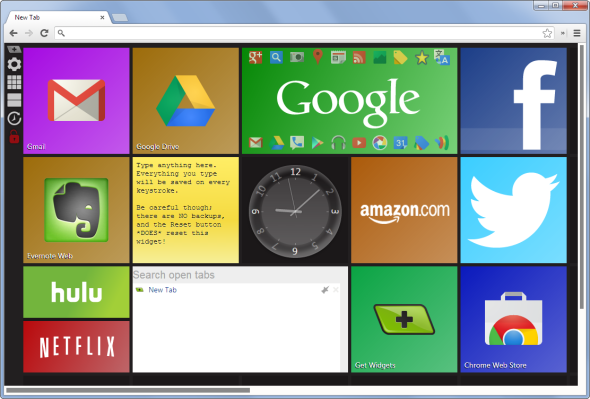Screen dimensions: 590x399
Task: Open Google News newspaper icon
Action: click(x=338, y=58)
